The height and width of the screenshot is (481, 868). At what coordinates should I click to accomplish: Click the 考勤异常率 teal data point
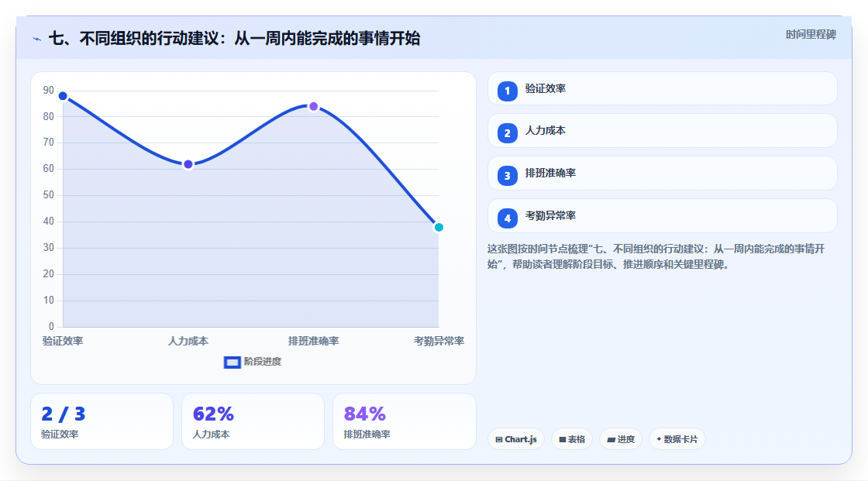[439, 228]
